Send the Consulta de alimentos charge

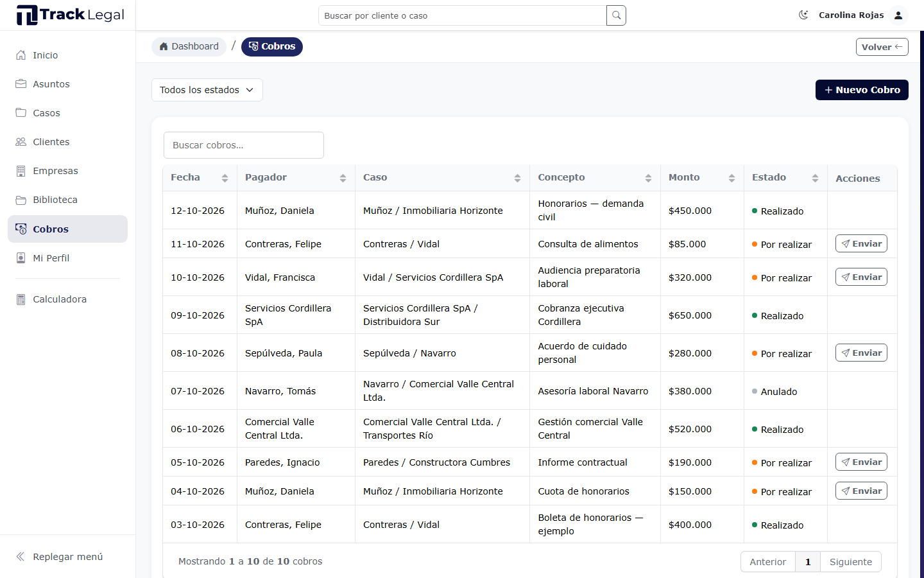861,243
